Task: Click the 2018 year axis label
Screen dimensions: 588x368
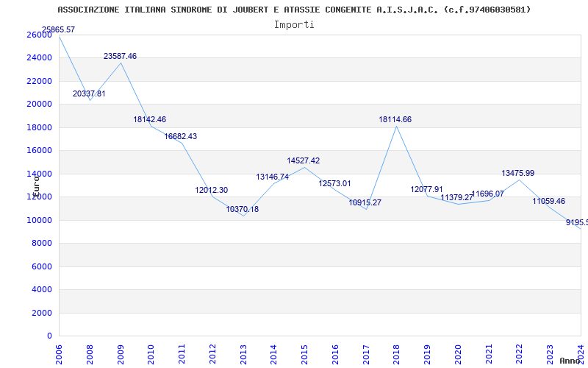Action: tap(397, 355)
